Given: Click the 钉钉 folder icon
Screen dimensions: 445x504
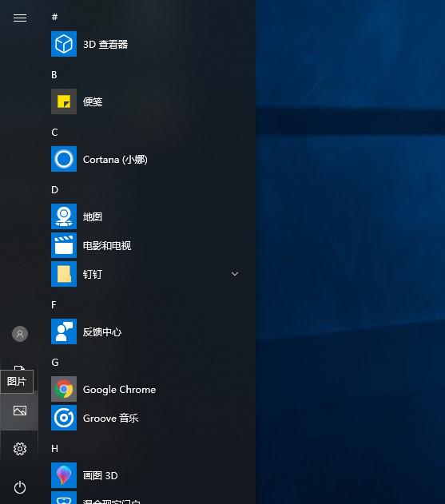Looking at the screenshot, I should click(64, 274).
